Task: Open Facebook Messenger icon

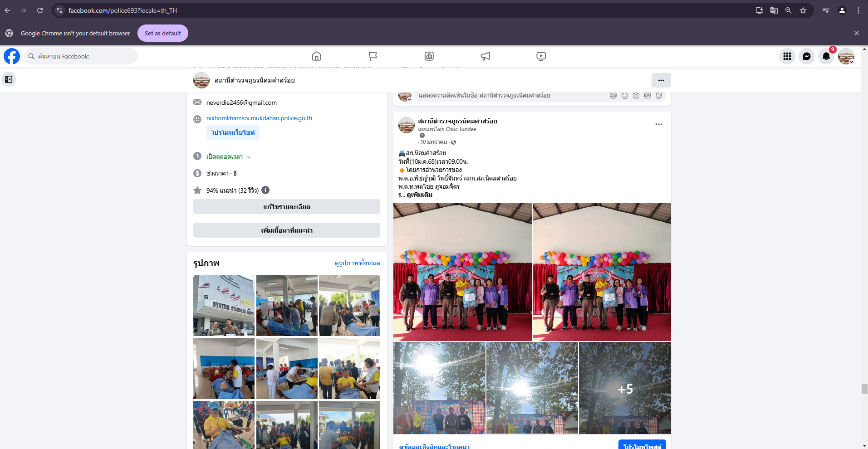Action: [x=806, y=56]
